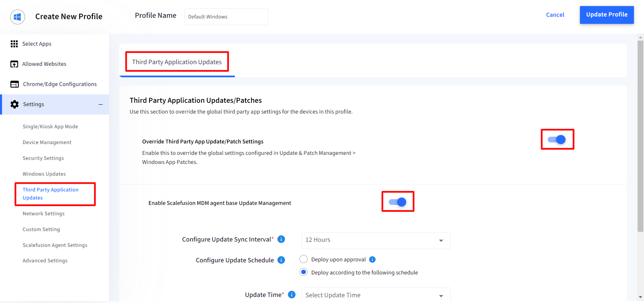This screenshot has width=644, height=303.
Task: Click the Cancel link
Action: [555, 15]
